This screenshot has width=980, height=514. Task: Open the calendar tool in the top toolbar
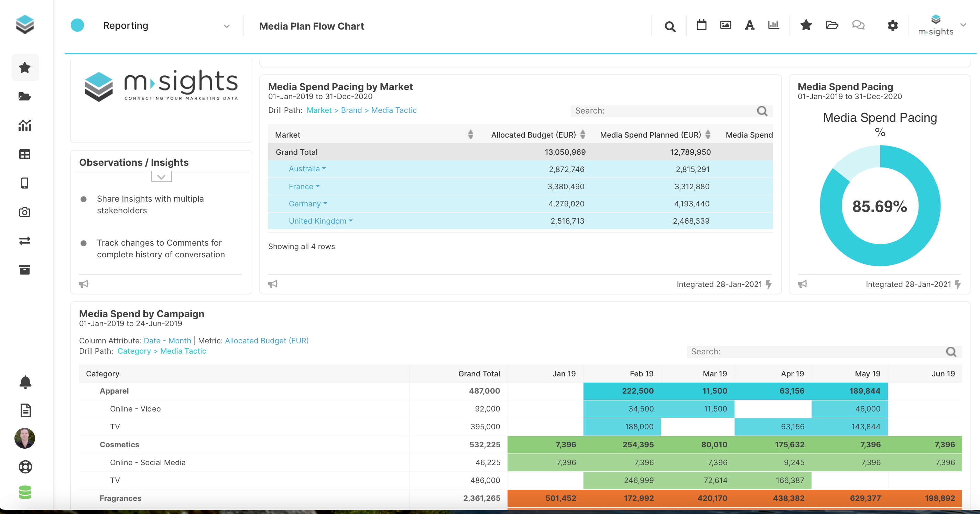pyautogui.click(x=701, y=25)
